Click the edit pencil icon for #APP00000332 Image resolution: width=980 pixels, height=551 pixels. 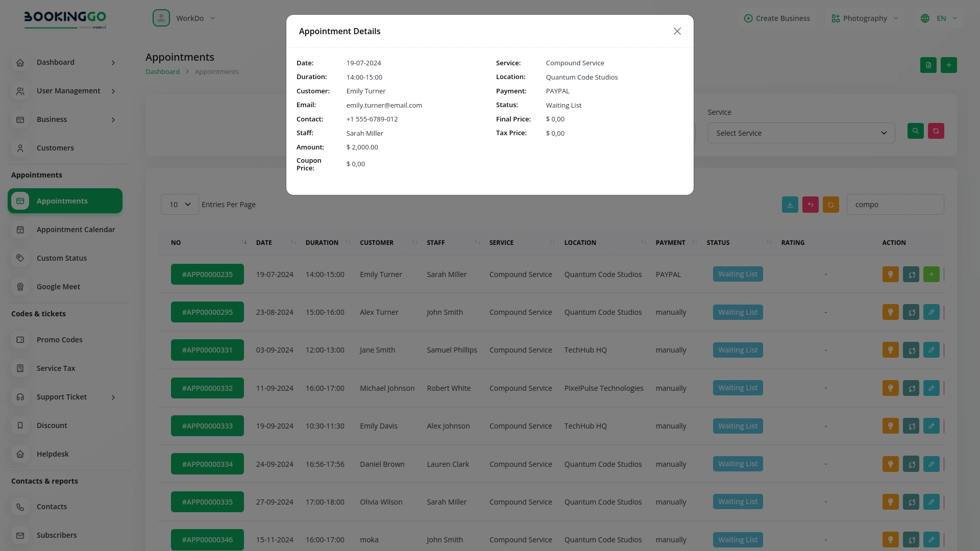pyautogui.click(x=932, y=388)
